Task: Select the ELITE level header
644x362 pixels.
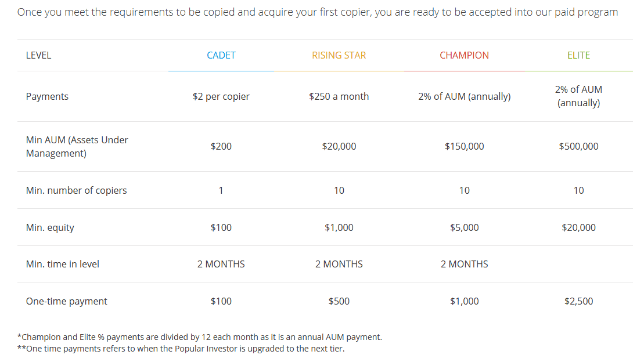Action: click(x=578, y=56)
